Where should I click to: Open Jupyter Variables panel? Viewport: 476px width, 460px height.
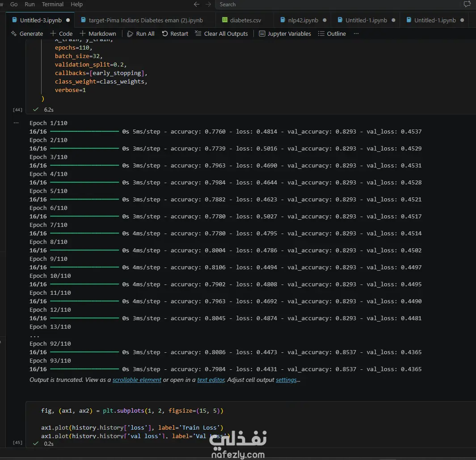click(x=285, y=33)
